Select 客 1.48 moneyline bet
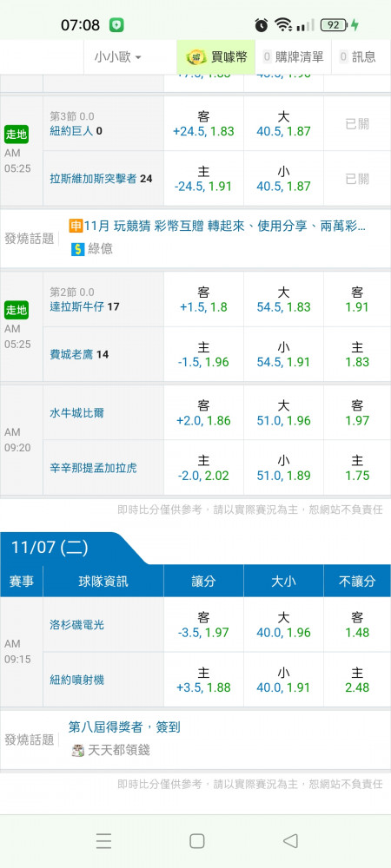This screenshot has width=391, height=868. (x=357, y=625)
